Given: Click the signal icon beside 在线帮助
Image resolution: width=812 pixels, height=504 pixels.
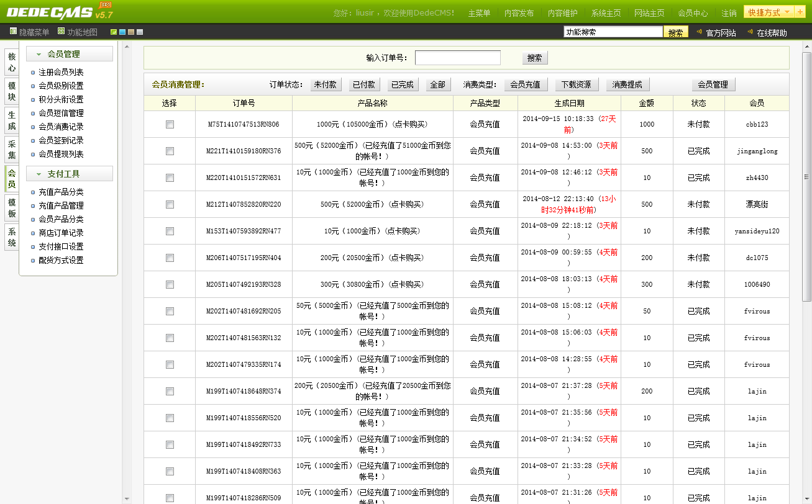Looking at the screenshot, I should tap(750, 32).
